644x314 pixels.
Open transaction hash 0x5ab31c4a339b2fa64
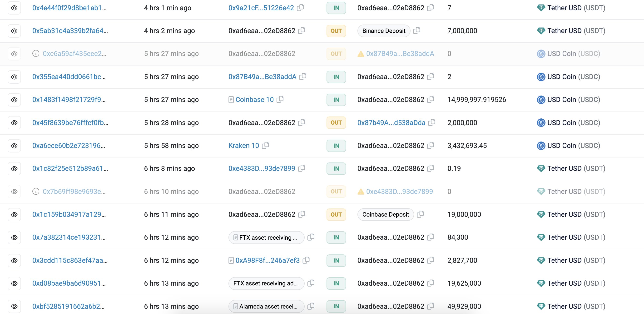point(70,31)
